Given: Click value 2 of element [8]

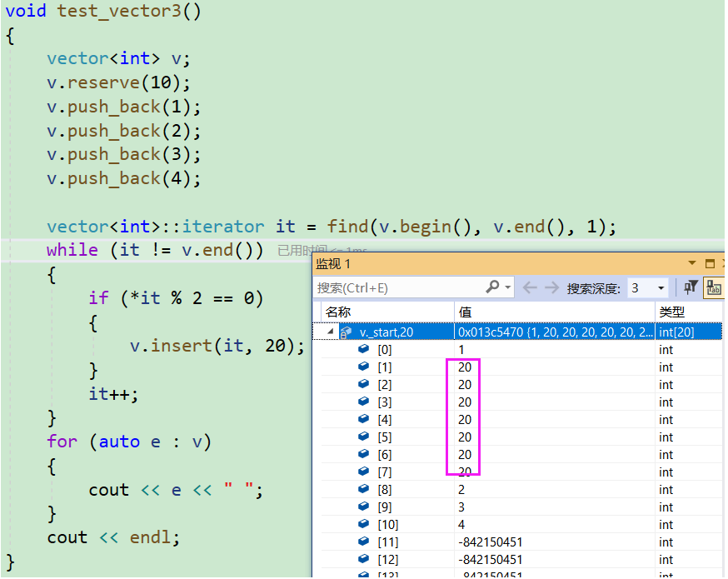Looking at the screenshot, I should click(461, 490).
